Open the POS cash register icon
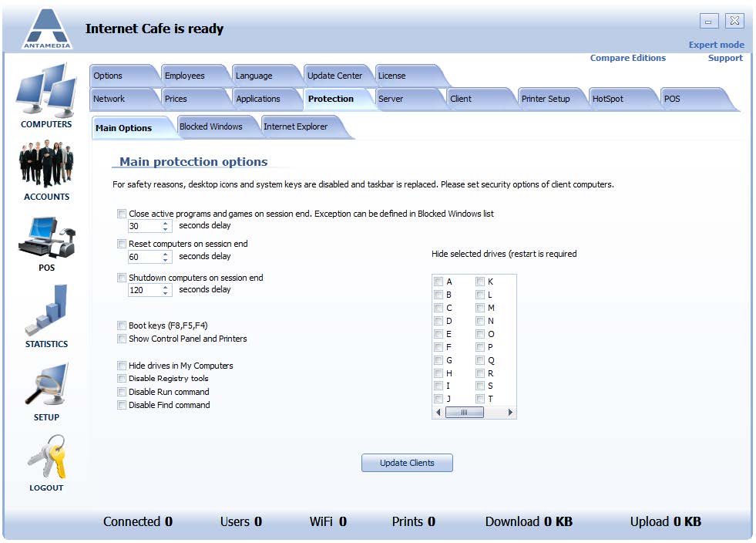This screenshot has width=756, height=543. tap(46, 237)
